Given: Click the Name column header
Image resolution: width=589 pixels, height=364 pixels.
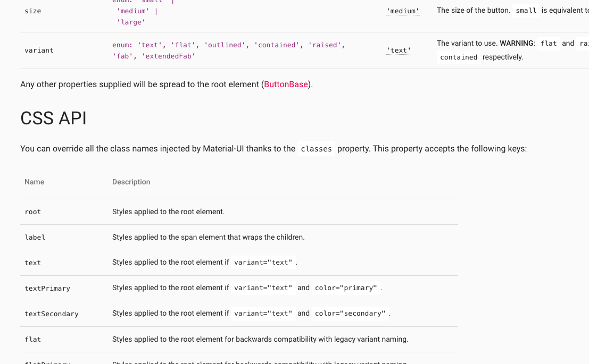Looking at the screenshot, I should (34, 182).
